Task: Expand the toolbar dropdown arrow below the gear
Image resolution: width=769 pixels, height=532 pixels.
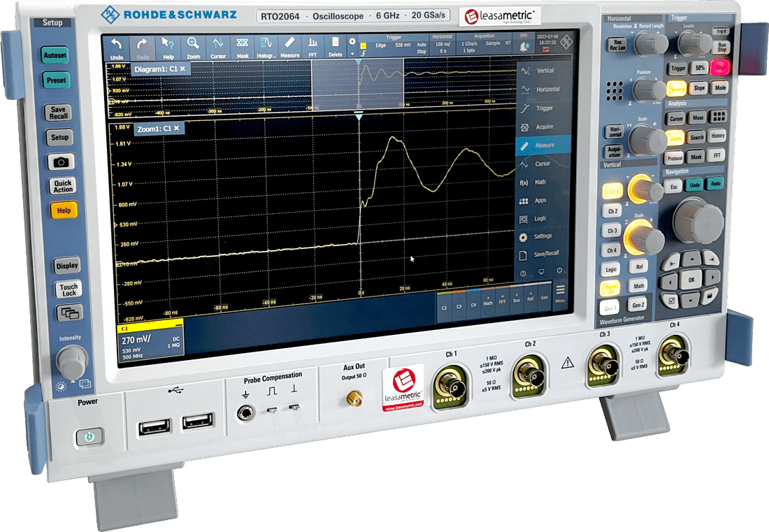Action: click(352, 53)
